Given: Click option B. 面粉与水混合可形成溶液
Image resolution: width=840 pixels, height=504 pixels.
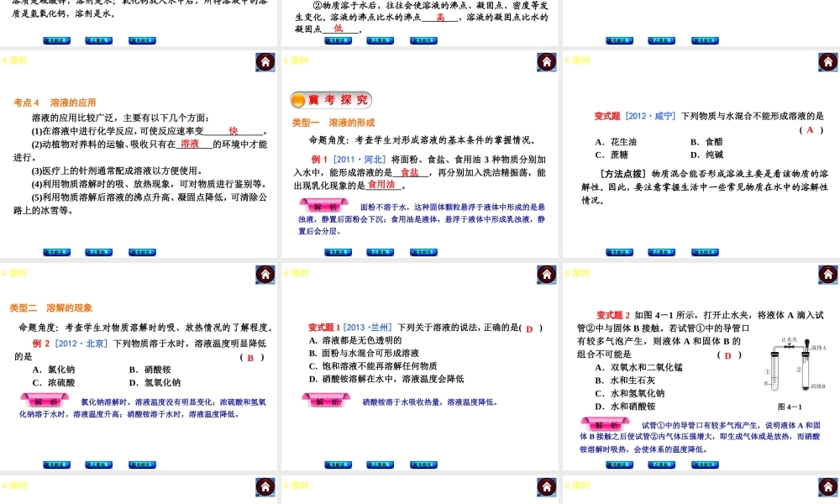Looking at the screenshot, I should pos(365,354).
